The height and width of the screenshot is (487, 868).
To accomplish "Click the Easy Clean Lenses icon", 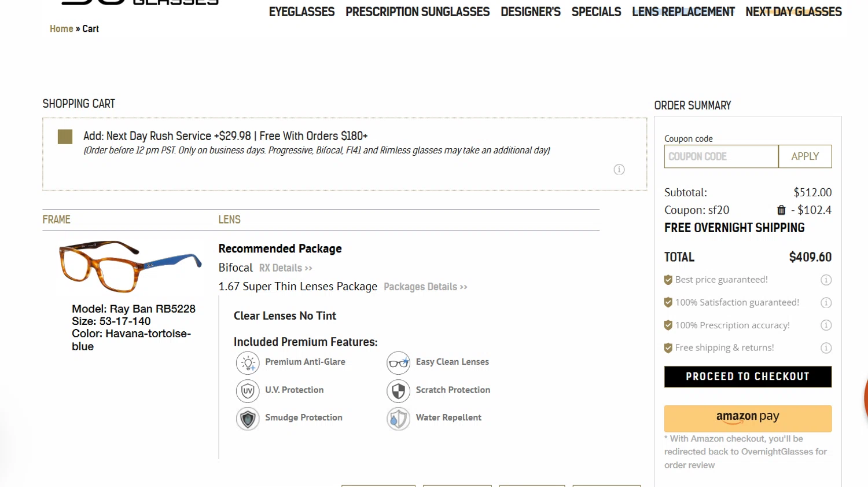I will (x=398, y=363).
